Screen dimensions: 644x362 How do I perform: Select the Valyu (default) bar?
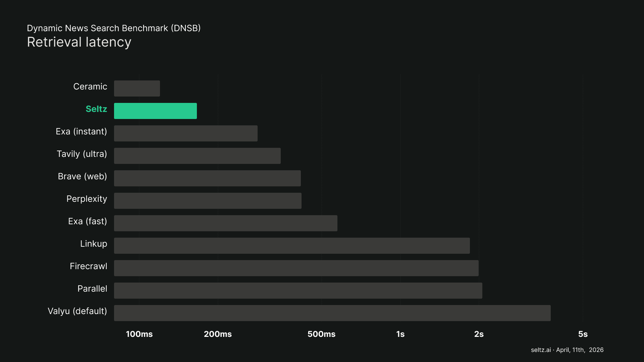point(332,313)
